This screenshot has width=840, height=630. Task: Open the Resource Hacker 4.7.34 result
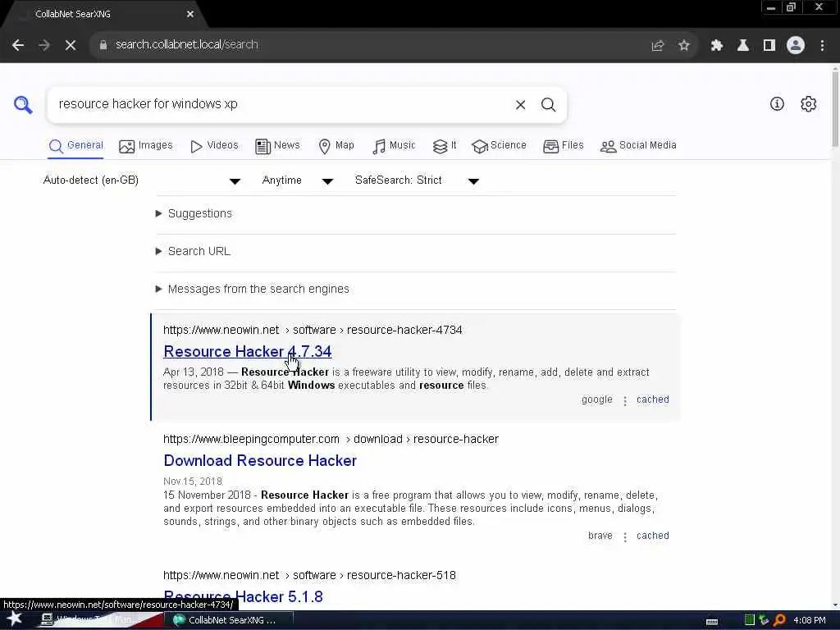[x=248, y=352]
